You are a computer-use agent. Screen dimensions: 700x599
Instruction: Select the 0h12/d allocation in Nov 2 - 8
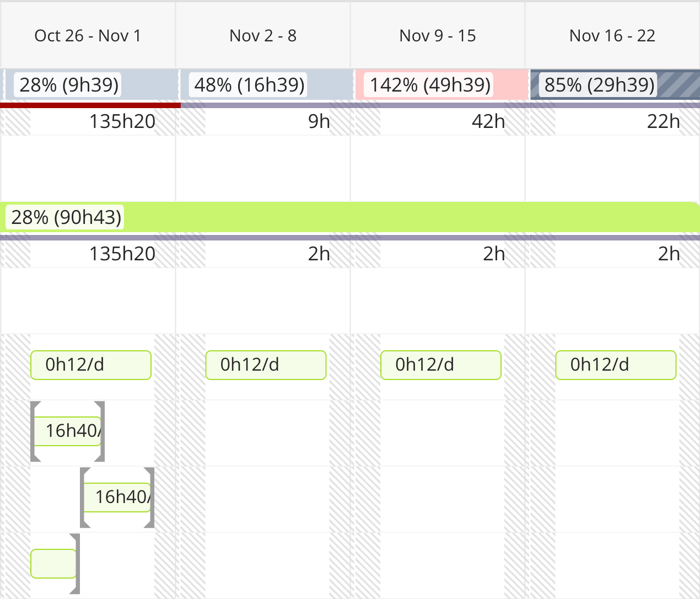[266, 365]
